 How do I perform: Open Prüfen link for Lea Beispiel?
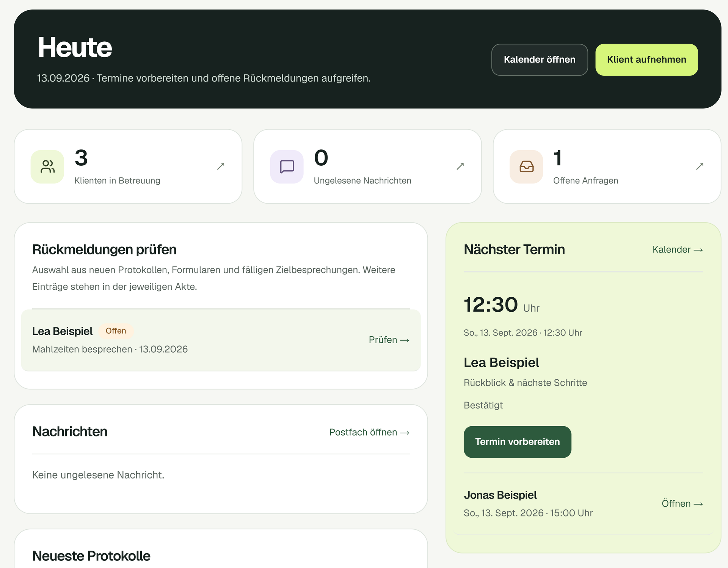pos(389,340)
